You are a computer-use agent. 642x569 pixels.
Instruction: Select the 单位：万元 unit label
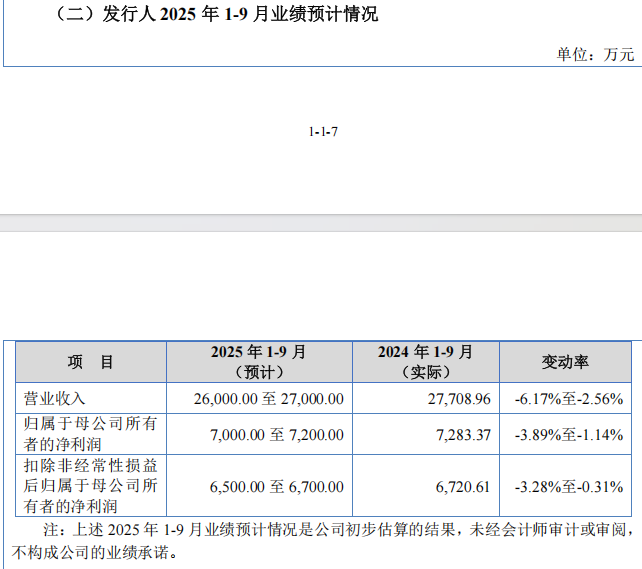click(x=595, y=55)
